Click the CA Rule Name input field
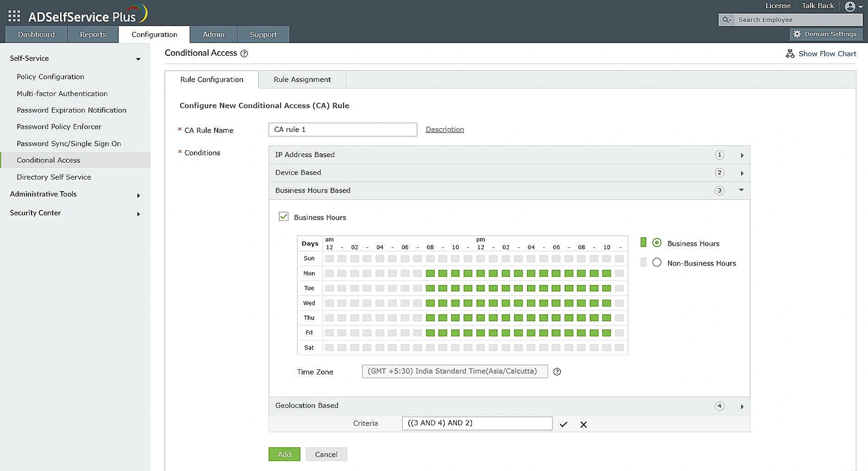This screenshot has height=471, width=868. click(343, 130)
